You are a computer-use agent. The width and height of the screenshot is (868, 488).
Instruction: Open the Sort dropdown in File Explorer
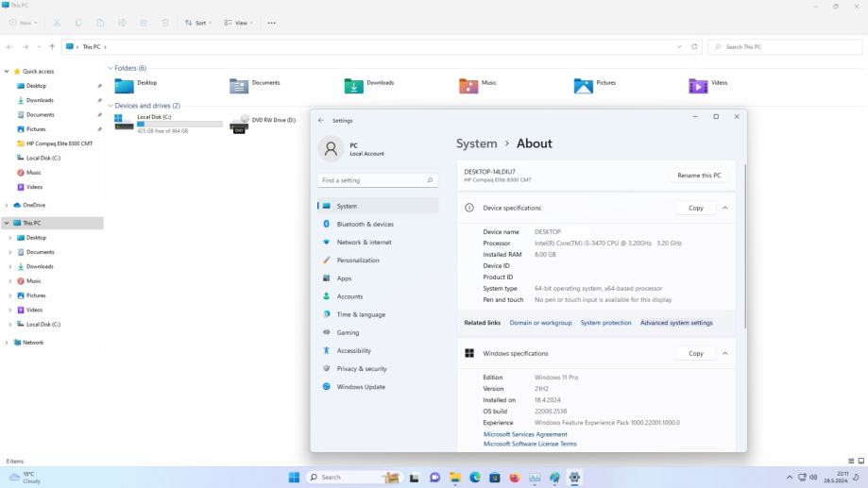tap(198, 23)
